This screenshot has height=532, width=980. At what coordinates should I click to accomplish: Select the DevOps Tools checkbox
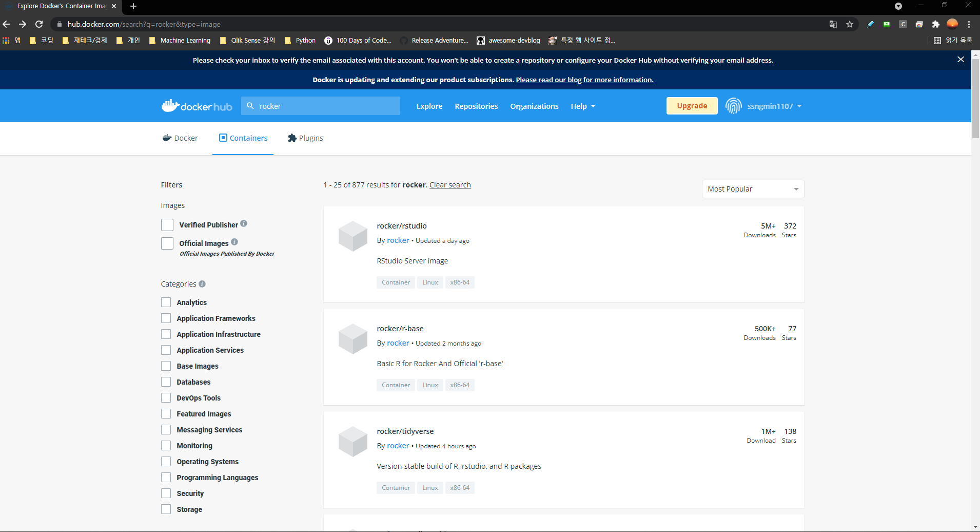coord(166,398)
